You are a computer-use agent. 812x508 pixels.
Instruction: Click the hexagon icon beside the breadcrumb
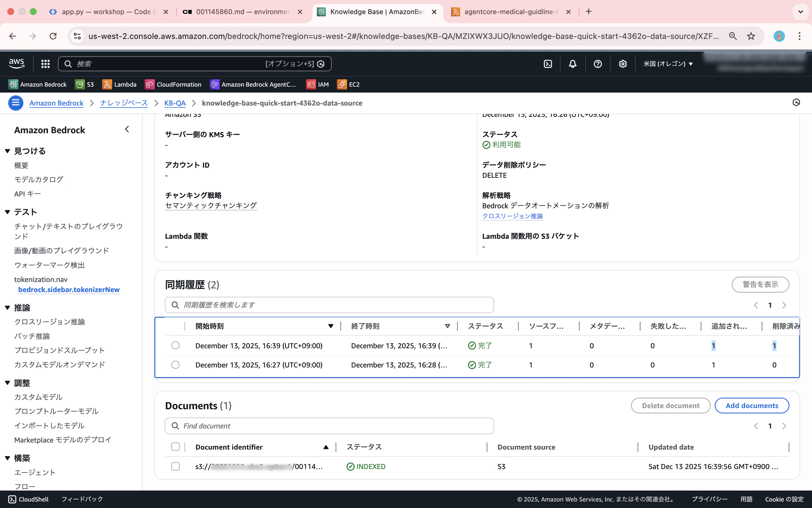[x=796, y=102]
